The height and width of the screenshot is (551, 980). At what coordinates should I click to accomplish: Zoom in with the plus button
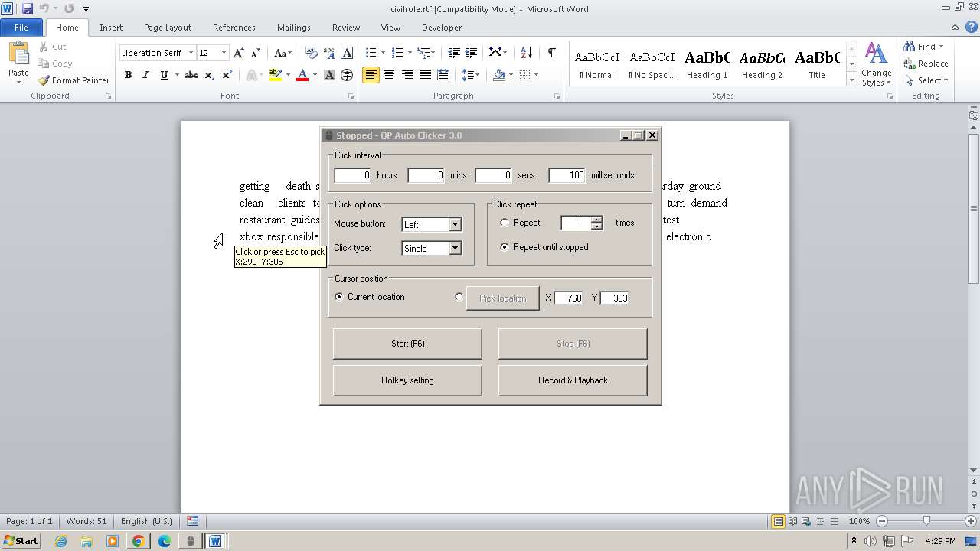pyautogui.click(x=971, y=521)
